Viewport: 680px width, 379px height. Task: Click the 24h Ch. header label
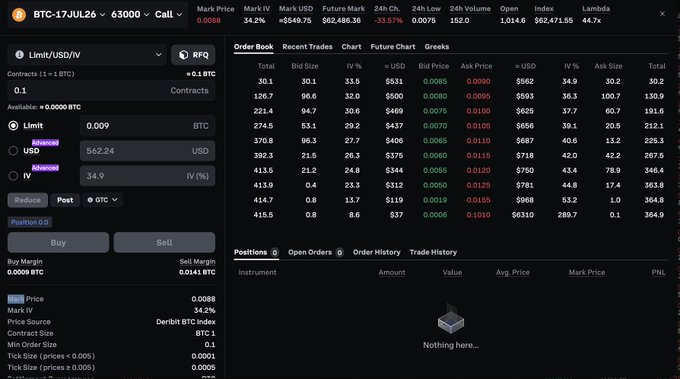386,9
